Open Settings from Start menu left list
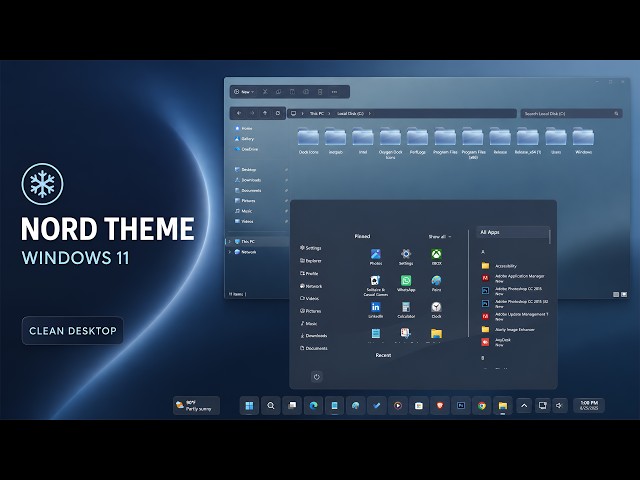This screenshot has height=480, width=640. 311,248
